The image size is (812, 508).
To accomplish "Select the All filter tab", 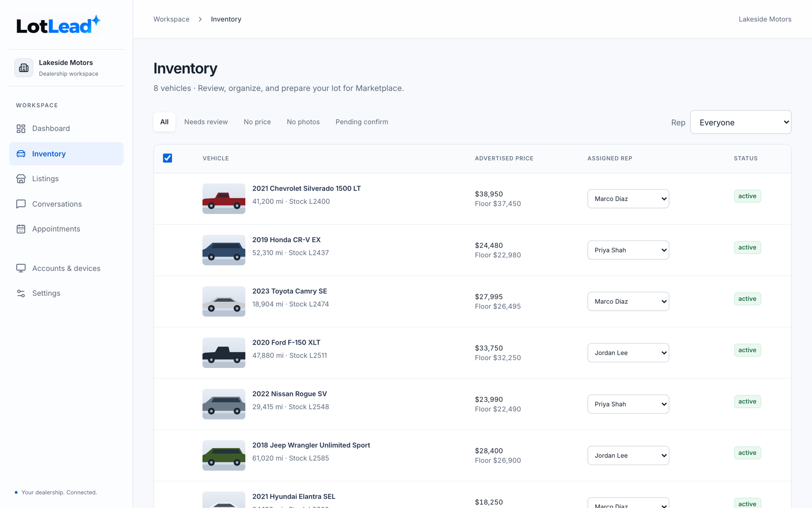I will (164, 122).
